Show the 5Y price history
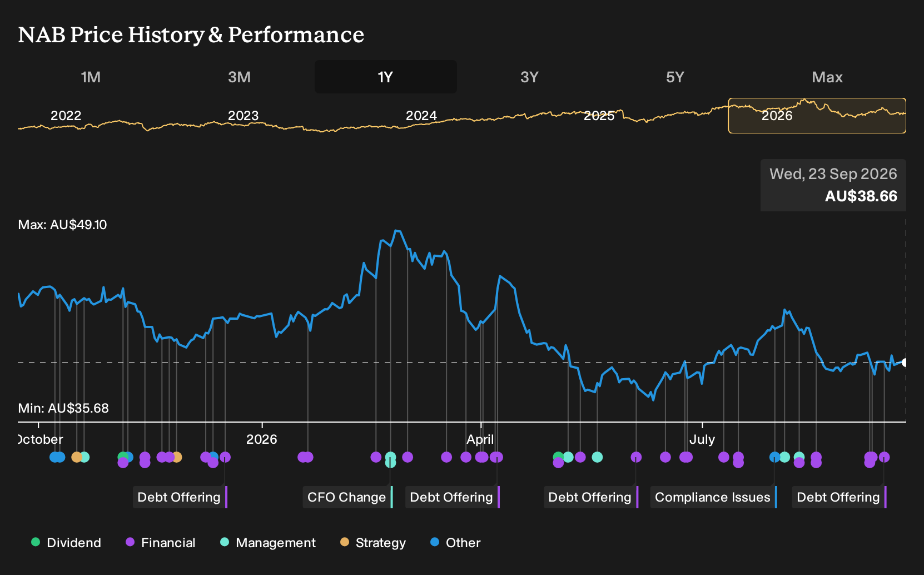924x575 pixels. point(675,77)
